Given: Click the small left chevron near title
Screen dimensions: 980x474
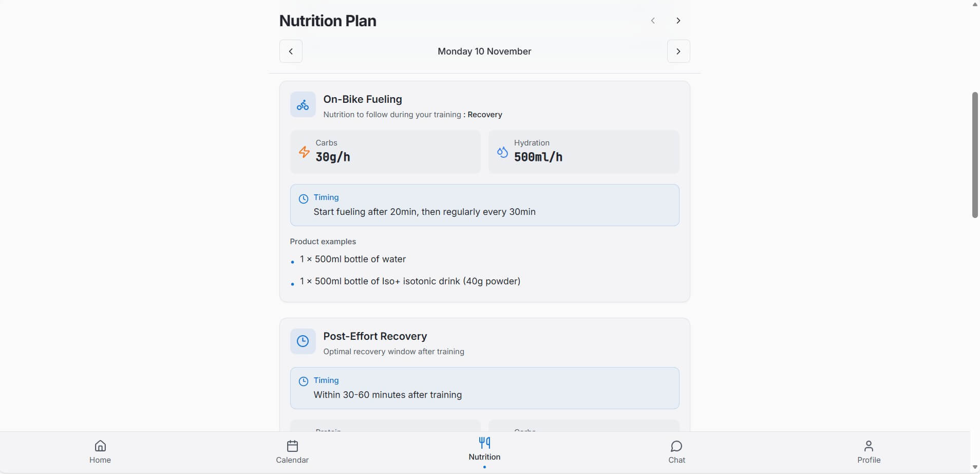Looking at the screenshot, I should tap(653, 21).
